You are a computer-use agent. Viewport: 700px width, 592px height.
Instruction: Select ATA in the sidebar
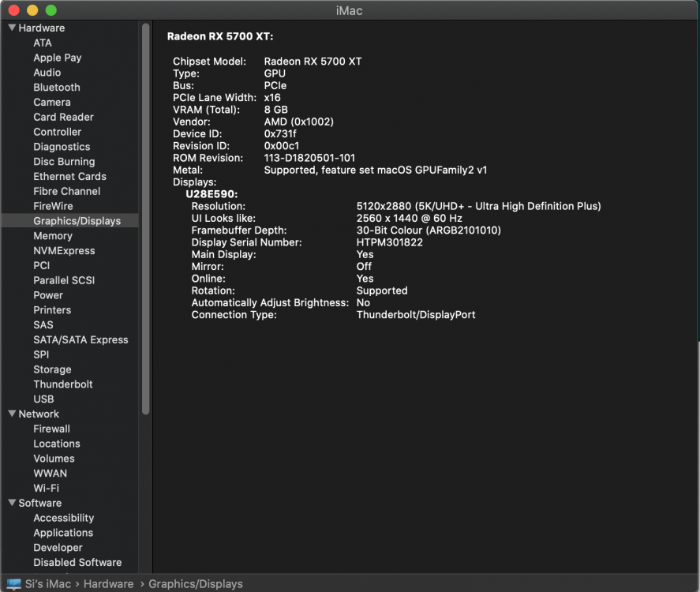(x=43, y=43)
